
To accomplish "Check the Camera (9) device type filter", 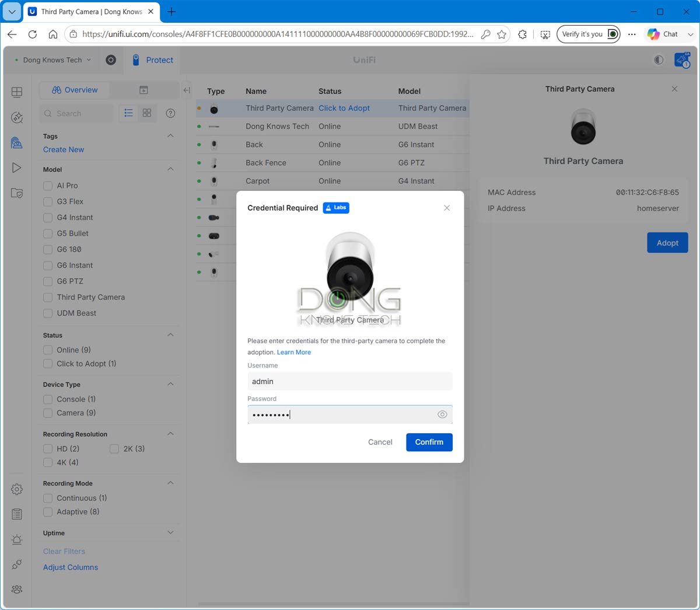I will [x=48, y=413].
